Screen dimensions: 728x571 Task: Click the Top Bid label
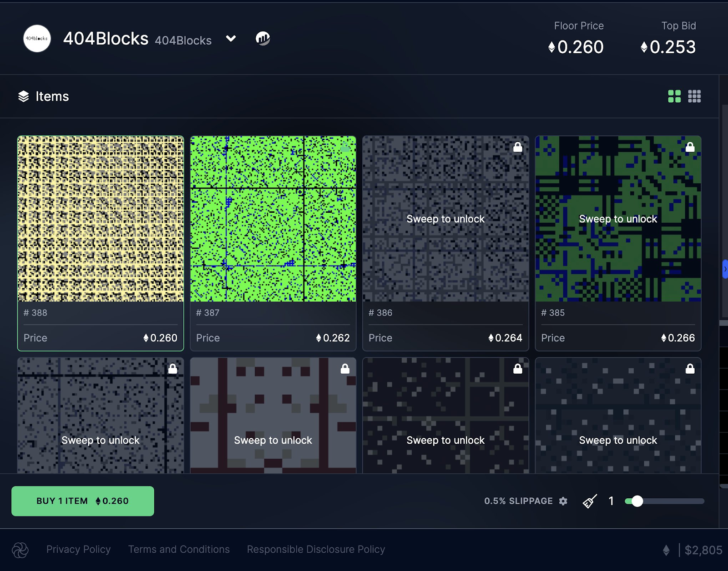(678, 26)
